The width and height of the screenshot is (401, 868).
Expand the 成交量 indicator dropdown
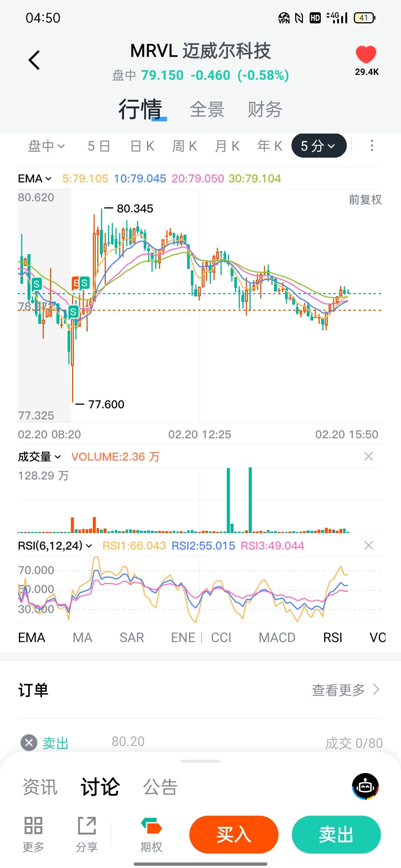tap(39, 457)
